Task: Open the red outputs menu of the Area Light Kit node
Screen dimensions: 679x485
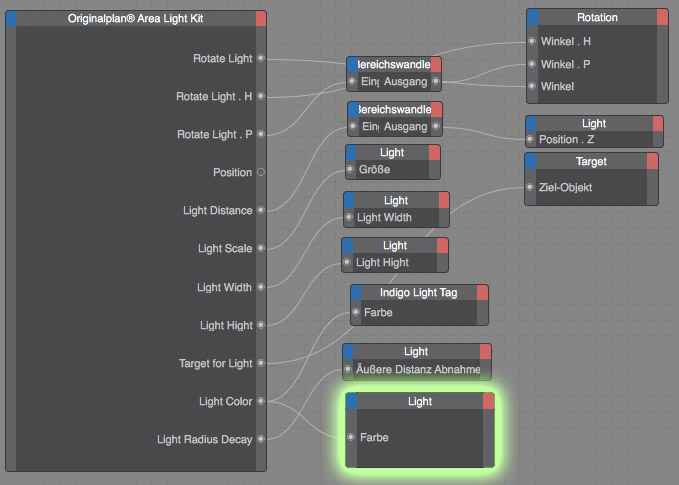Action: [261, 18]
